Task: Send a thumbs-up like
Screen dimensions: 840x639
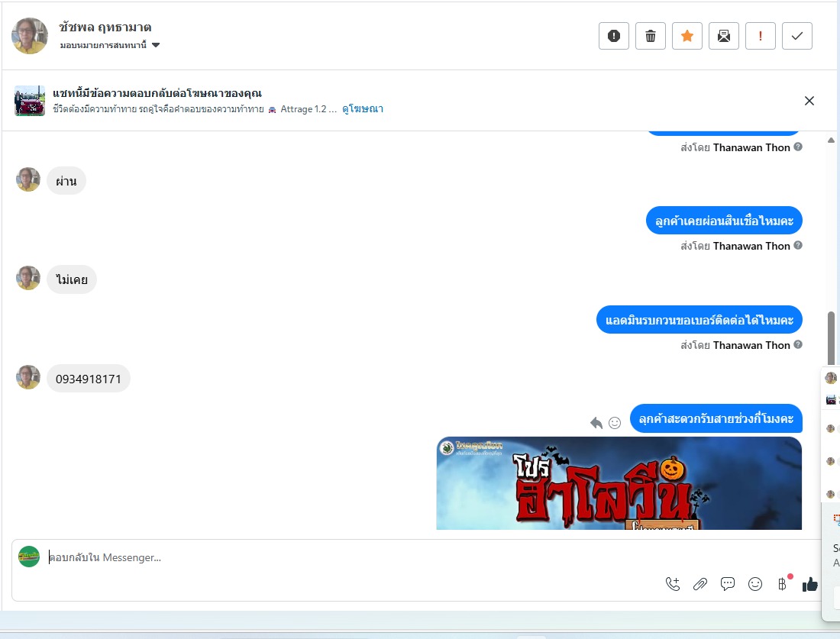Action: click(810, 584)
